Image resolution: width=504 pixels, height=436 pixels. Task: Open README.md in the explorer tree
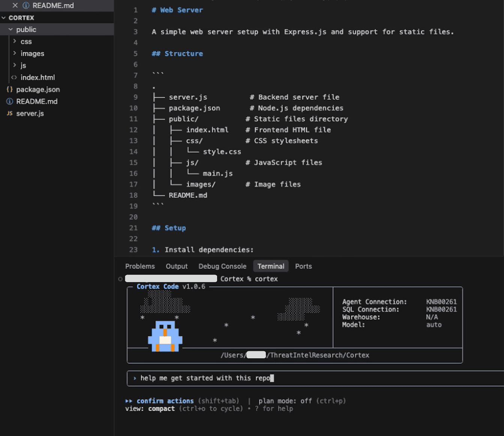37,101
